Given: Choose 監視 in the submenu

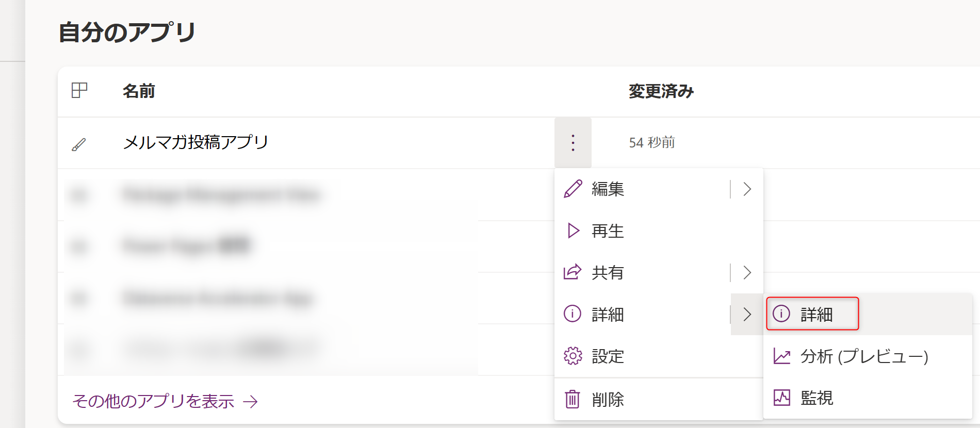Looking at the screenshot, I should pos(868,398).
